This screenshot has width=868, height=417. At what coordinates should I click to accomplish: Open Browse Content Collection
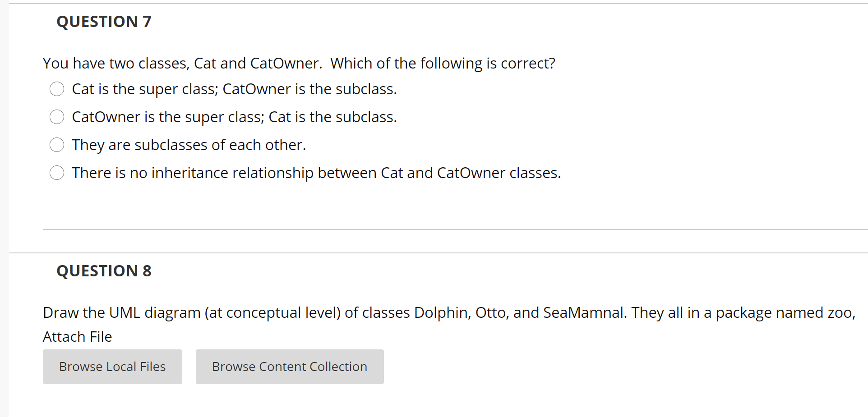coord(290,367)
